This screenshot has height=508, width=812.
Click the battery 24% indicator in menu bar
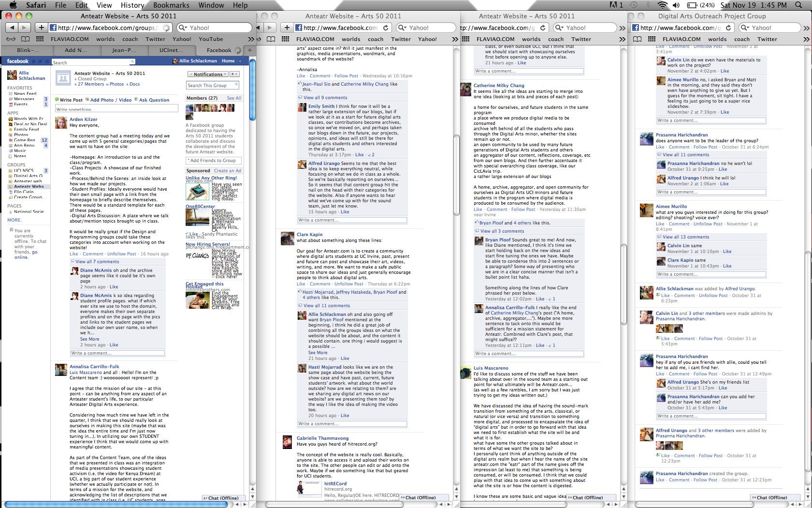[701, 5]
